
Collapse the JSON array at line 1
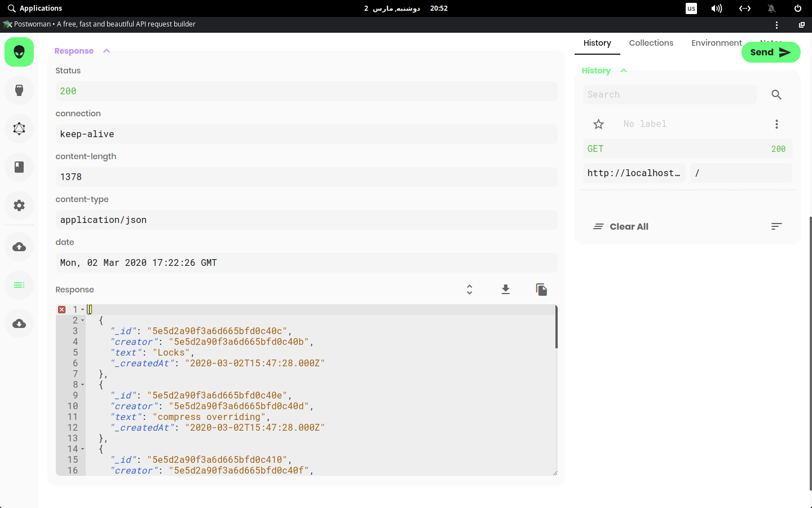pos(82,309)
